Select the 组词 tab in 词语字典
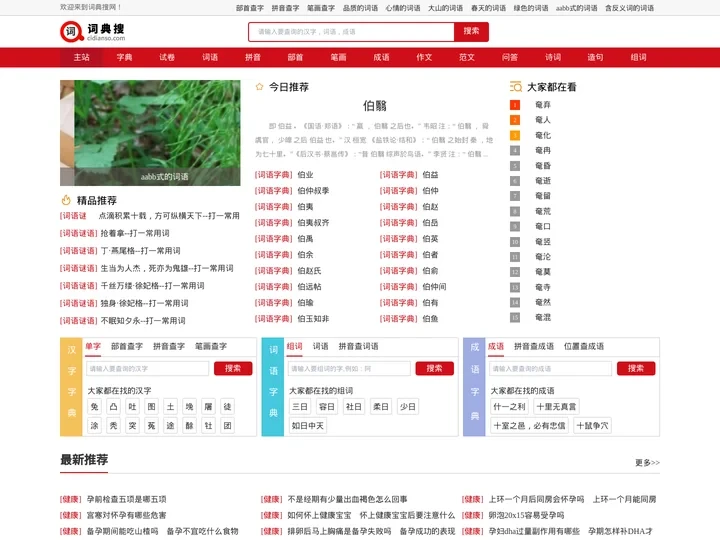 pos(294,347)
